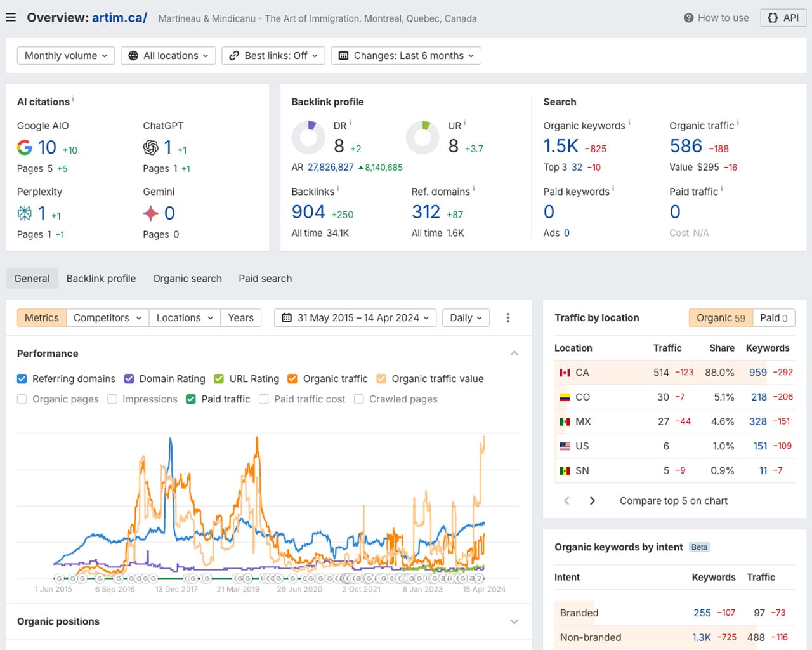Screen dimensions: 812x650
Task: Open the date range picker 31 May 2015
Action: pyautogui.click(x=355, y=318)
